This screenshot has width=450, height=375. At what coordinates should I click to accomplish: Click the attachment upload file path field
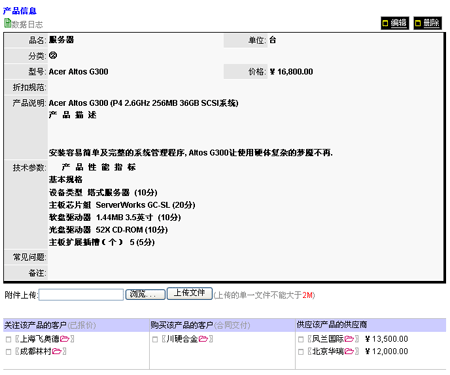pyautogui.click(x=81, y=295)
